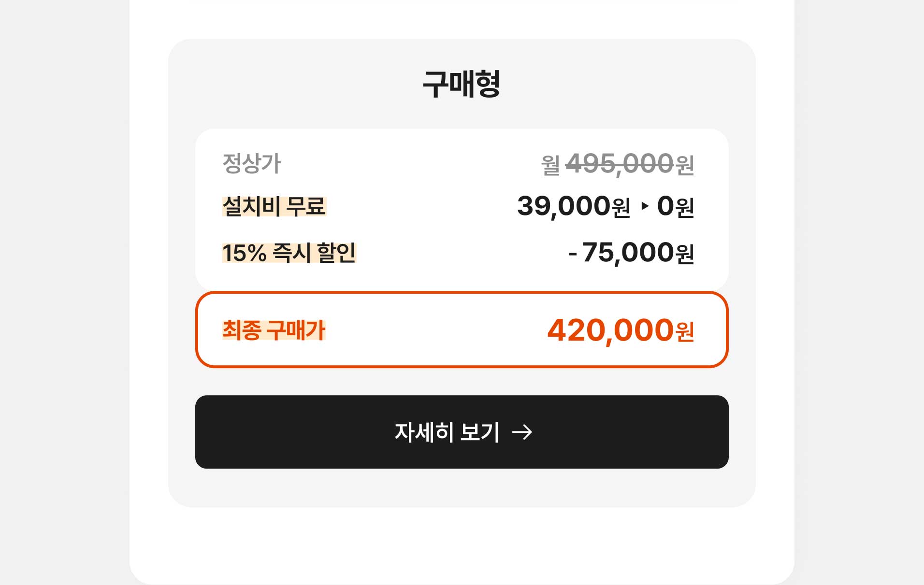The height and width of the screenshot is (585, 924).
Task: Click the 구매형 plan title
Action: click(462, 83)
